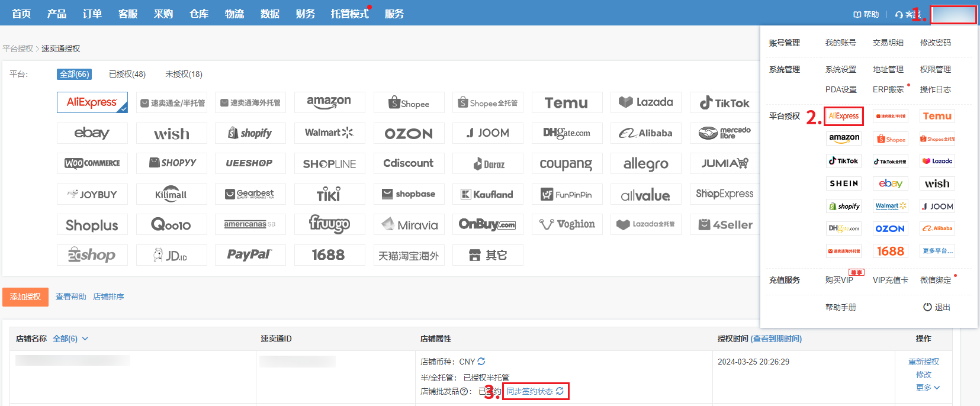Open 交易明细 in account management

tap(888, 43)
